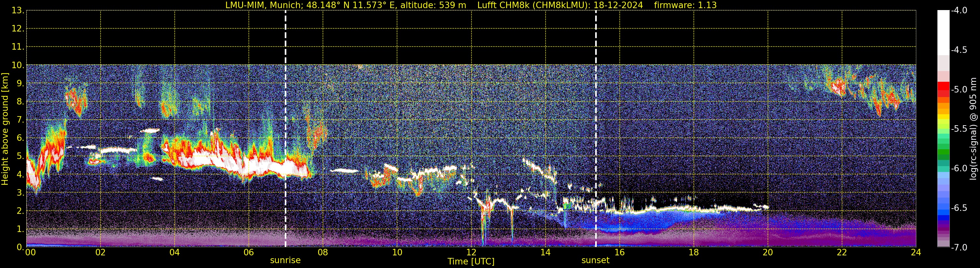Click the height axis tick label 8.

pyautogui.click(x=20, y=102)
